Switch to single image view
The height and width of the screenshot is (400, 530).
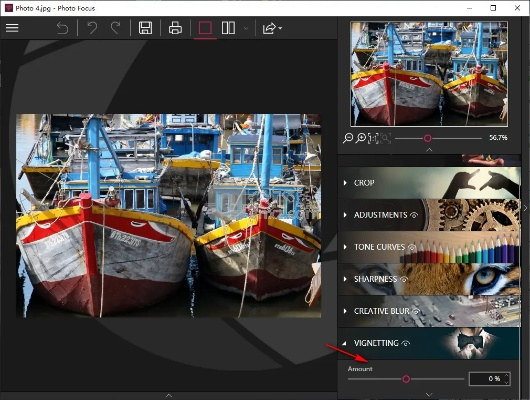tap(205, 28)
